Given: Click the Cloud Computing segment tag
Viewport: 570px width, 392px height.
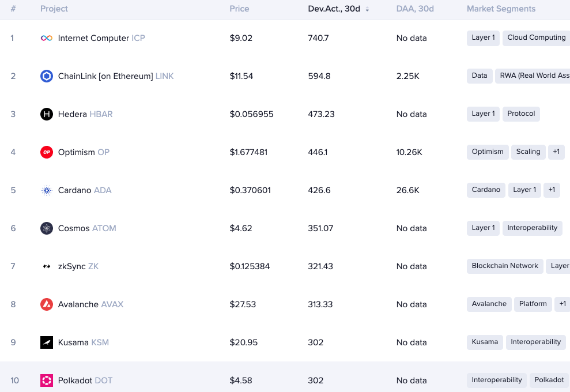Looking at the screenshot, I should (536, 38).
